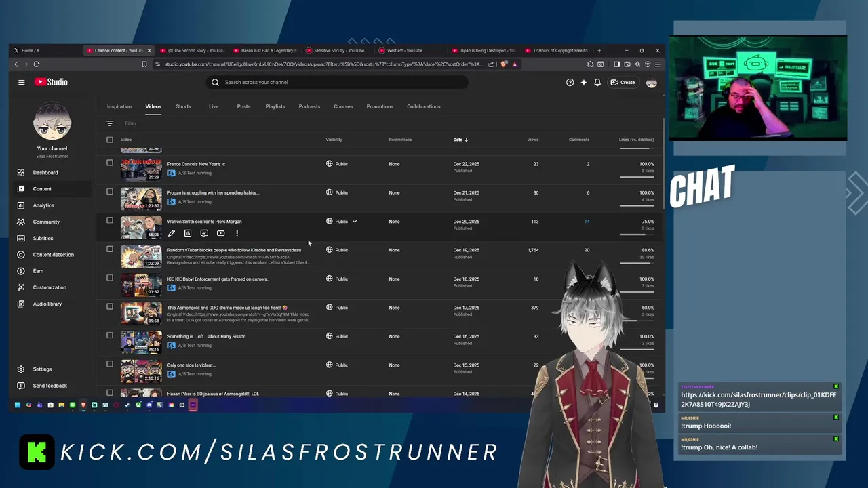Open the notifications bell
The width and height of the screenshot is (868, 488).
(597, 82)
